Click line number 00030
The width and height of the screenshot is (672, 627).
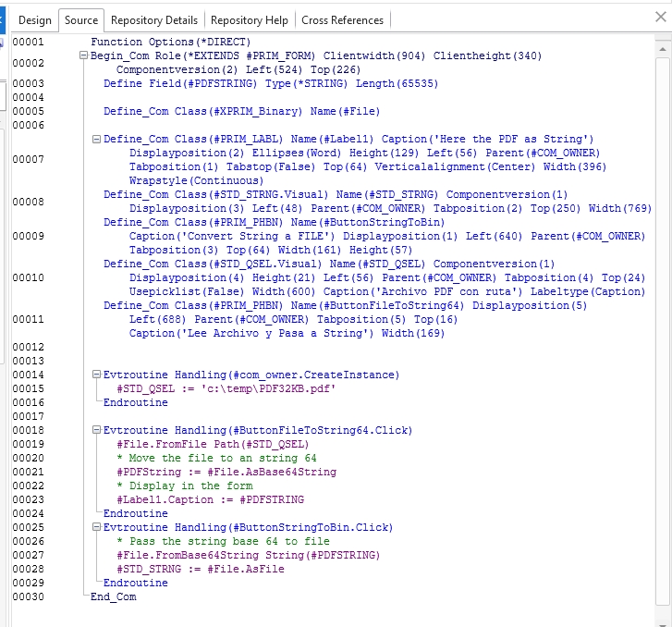pyautogui.click(x=29, y=596)
